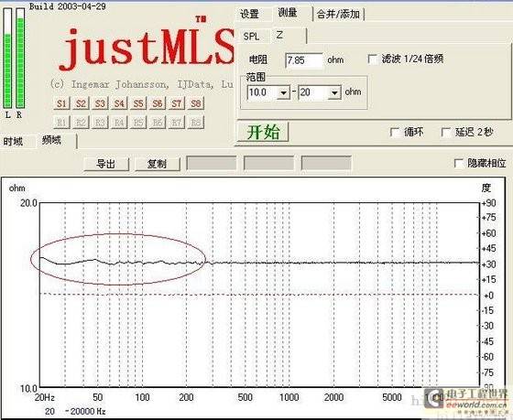Click the R3 recall button
Screen dimensions: 513x420
pos(100,123)
